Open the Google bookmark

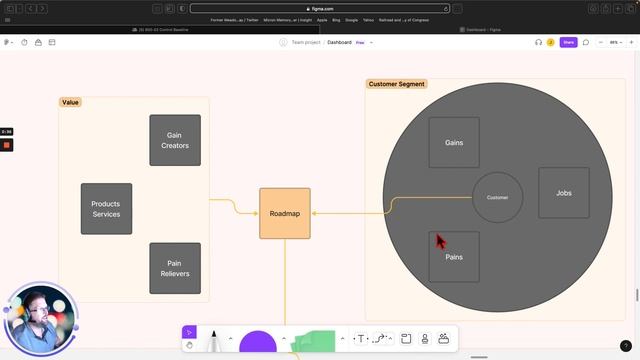click(x=351, y=20)
